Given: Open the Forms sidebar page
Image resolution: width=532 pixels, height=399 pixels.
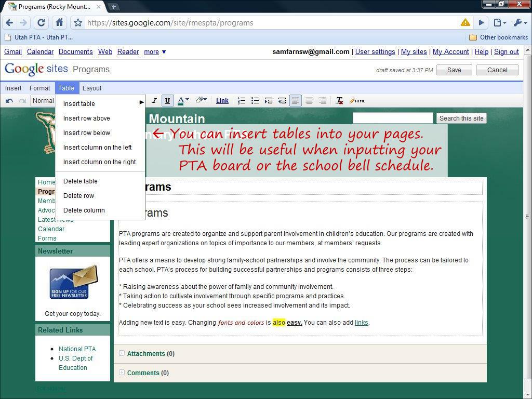Looking at the screenshot, I should coord(47,238).
